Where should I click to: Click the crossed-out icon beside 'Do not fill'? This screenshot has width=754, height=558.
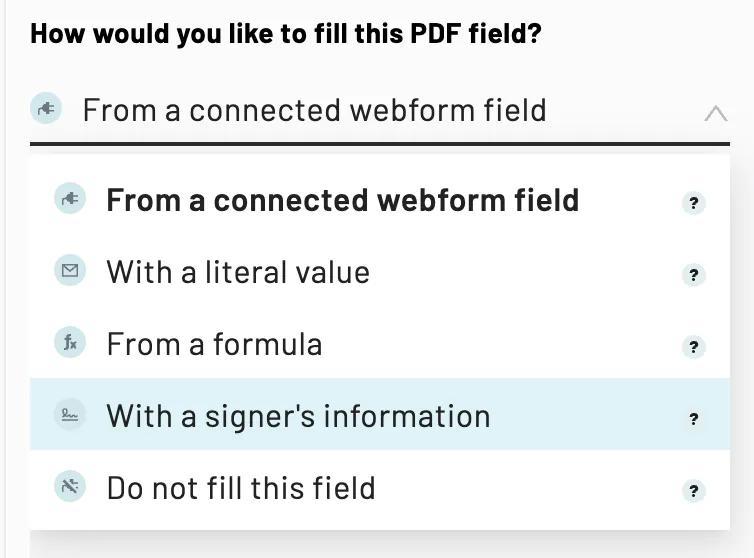point(70,487)
